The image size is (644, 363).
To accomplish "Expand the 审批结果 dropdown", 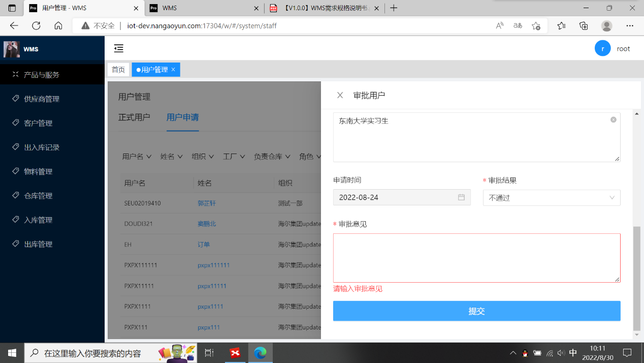I will (x=551, y=198).
